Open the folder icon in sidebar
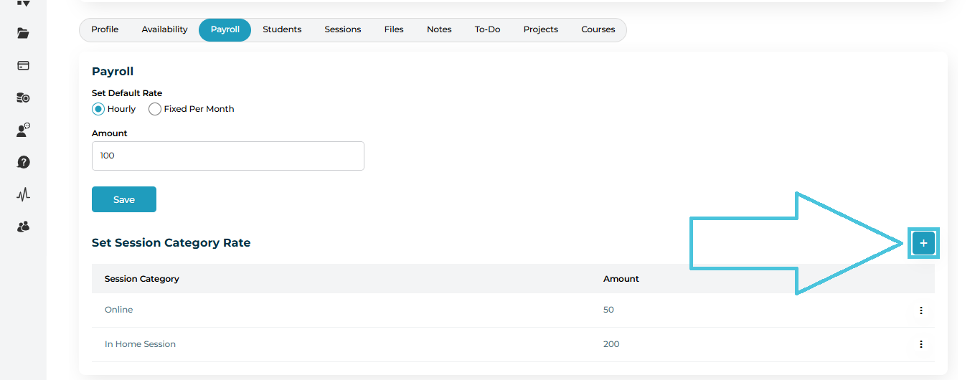This screenshot has width=980, height=380. click(x=23, y=33)
